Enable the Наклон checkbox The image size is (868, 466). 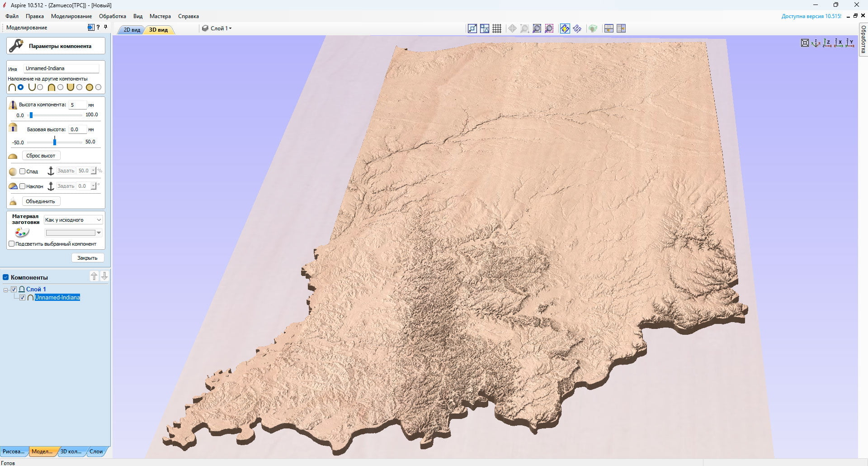[22, 186]
